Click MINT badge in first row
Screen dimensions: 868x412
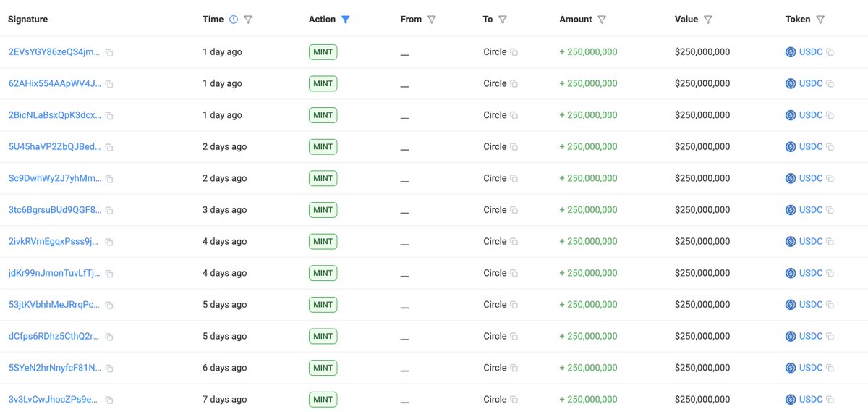click(x=323, y=52)
